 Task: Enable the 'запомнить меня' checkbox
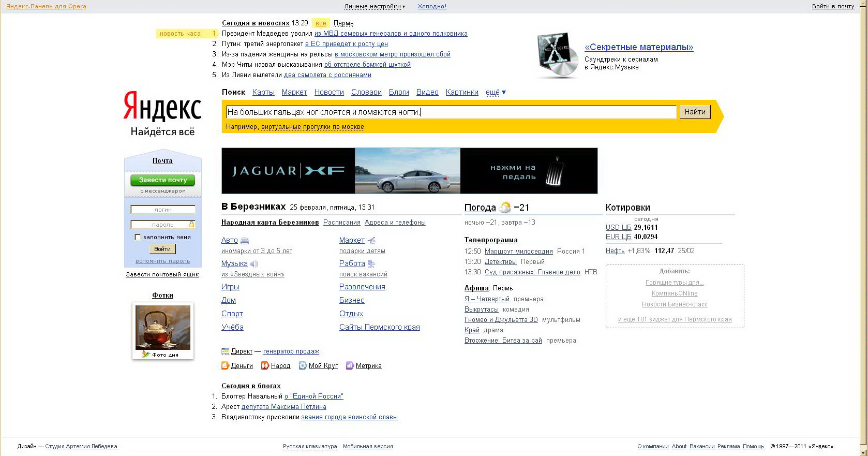tap(138, 237)
